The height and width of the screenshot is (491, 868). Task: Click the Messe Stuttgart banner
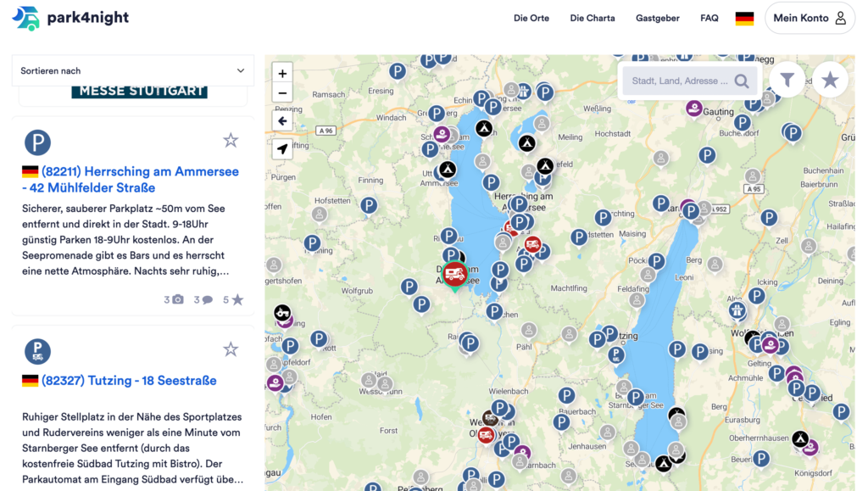click(140, 92)
